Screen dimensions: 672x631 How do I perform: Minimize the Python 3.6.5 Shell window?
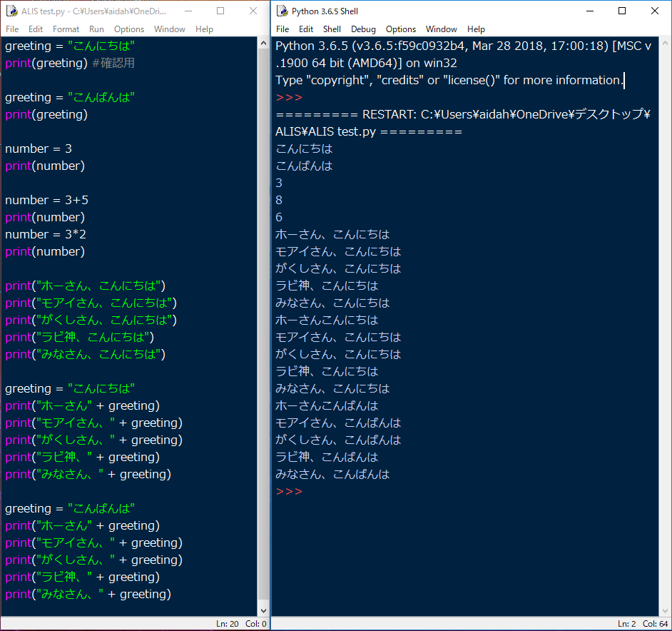[x=589, y=11]
